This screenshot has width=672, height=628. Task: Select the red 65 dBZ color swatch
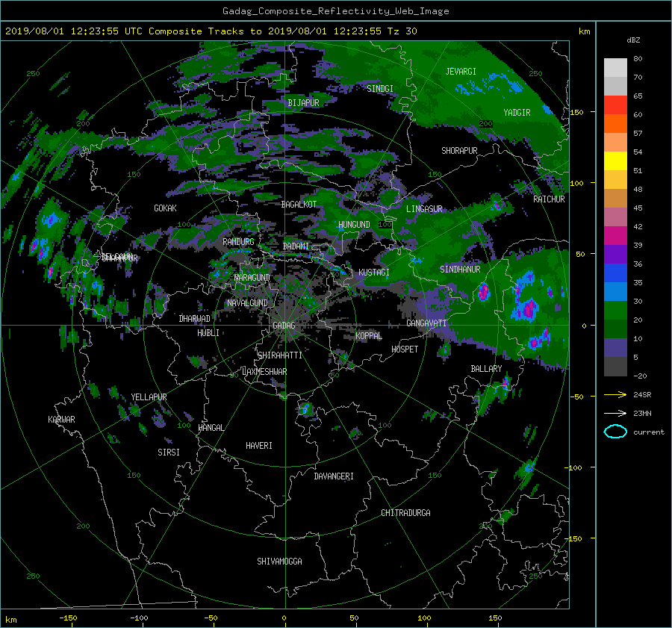615,105
